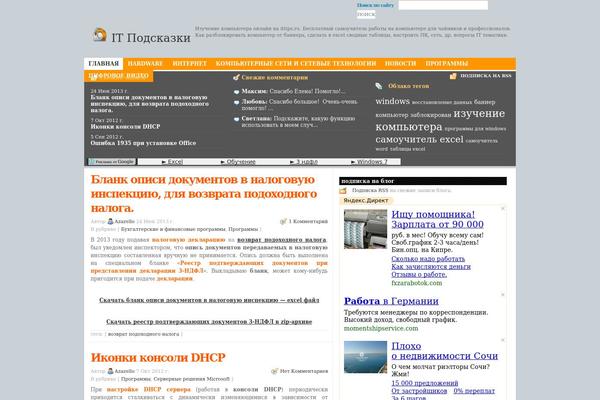600x400 pixels.
Task: Select the windows tag in tag cloud
Action: [x=393, y=101]
